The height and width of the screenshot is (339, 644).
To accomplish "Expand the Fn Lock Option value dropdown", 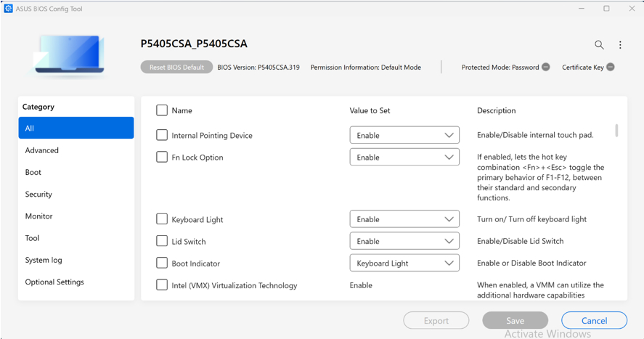I will point(404,158).
